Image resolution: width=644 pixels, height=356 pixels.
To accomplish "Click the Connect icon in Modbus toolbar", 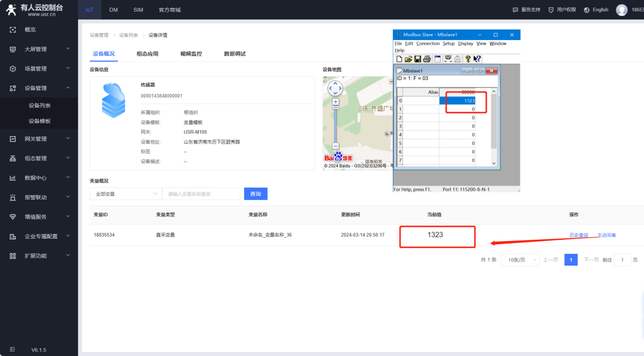I will pos(448,59).
